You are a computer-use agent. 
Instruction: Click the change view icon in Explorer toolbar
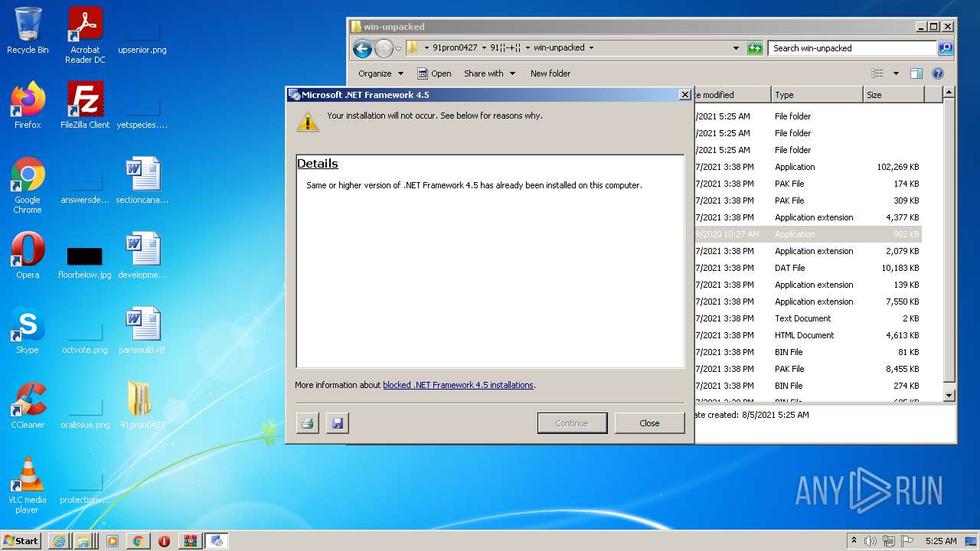pos(877,73)
